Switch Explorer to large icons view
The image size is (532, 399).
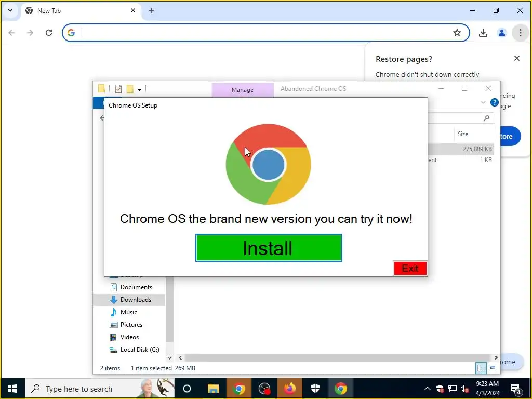[x=493, y=368]
